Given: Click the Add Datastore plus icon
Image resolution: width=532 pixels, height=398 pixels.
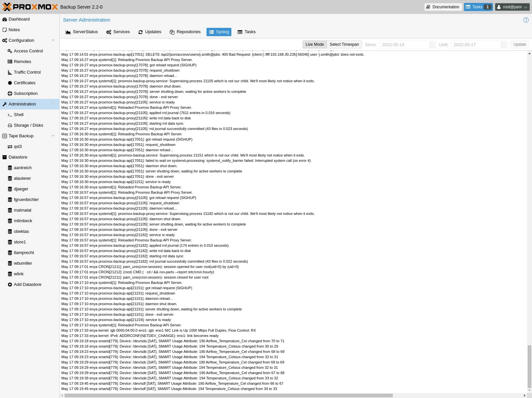Looking at the screenshot, I should coord(10,285).
